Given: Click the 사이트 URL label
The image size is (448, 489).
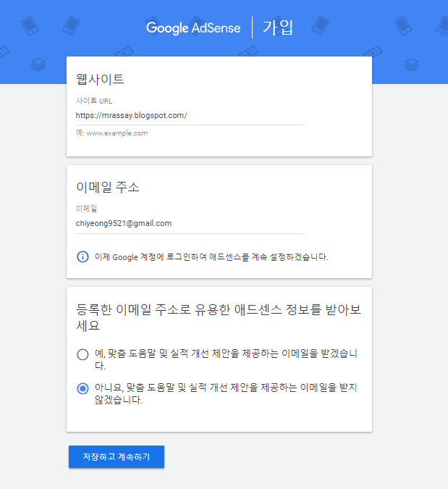Looking at the screenshot, I should pos(94,101).
